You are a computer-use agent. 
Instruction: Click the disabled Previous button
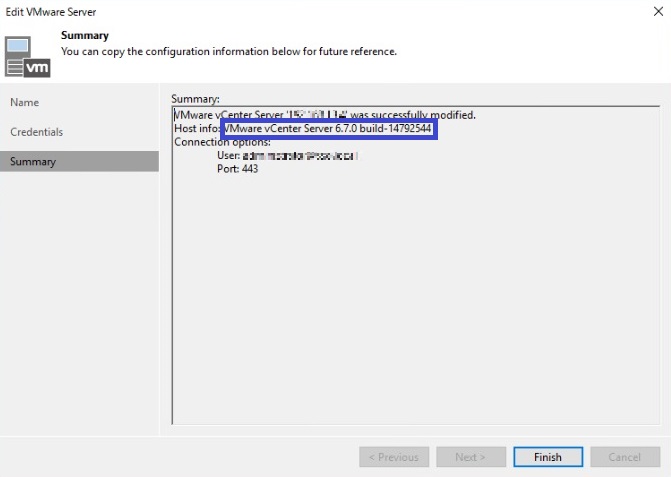click(x=394, y=457)
